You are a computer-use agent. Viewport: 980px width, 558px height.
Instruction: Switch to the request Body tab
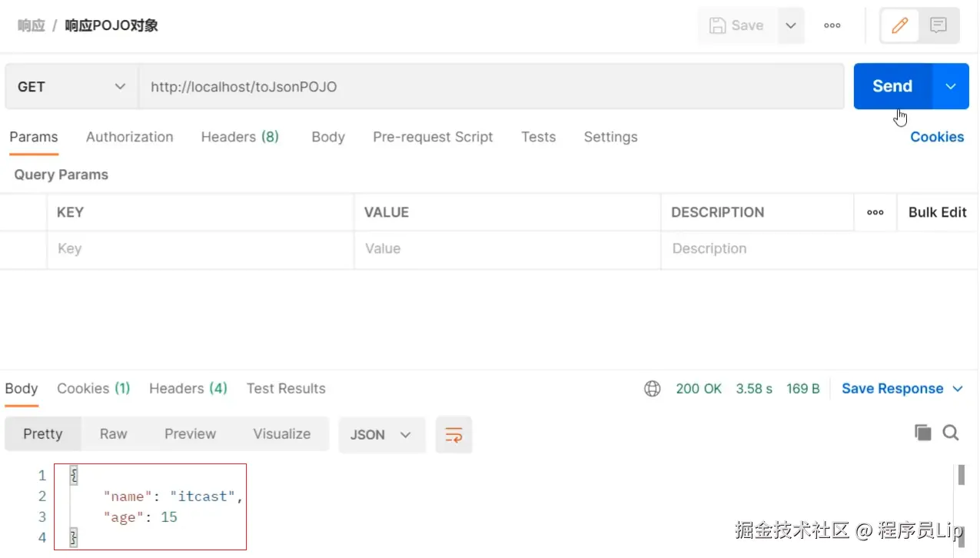(x=328, y=137)
